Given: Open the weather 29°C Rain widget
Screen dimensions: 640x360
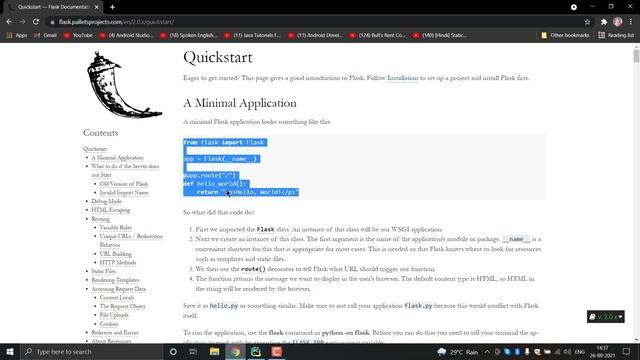Looking at the screenshot, I should [457, 352].
